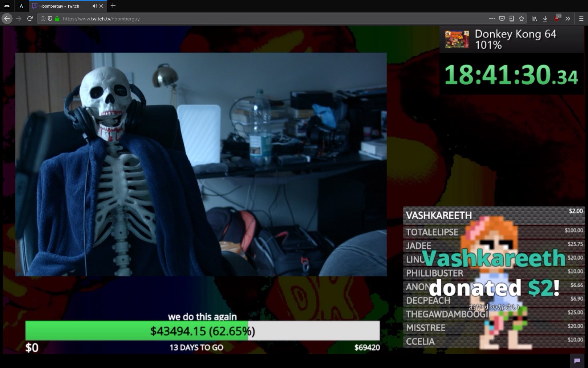This screenshot has width=588, height=368.
Task: Open the Twitch chat bubble icon
Action: click(577, 361)
